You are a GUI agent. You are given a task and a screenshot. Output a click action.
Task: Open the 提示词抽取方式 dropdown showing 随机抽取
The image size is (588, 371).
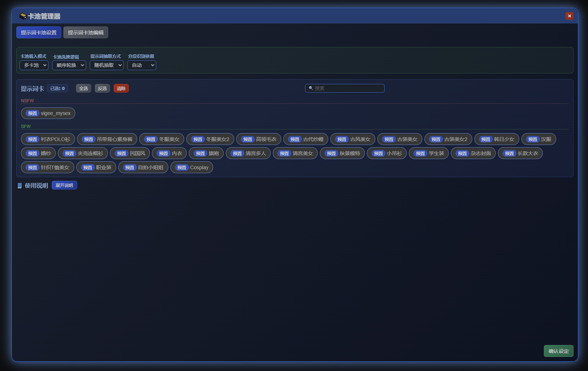(107, 65)
